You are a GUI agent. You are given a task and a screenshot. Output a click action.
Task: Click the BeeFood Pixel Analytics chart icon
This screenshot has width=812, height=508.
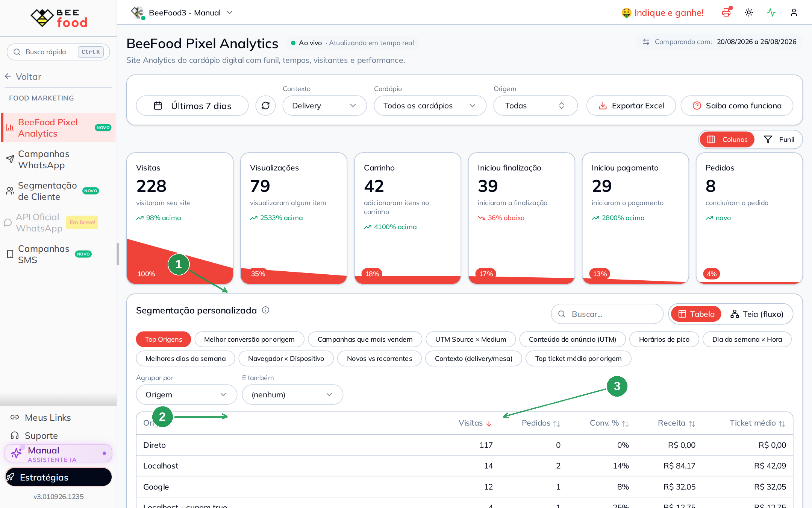[10, 128]
